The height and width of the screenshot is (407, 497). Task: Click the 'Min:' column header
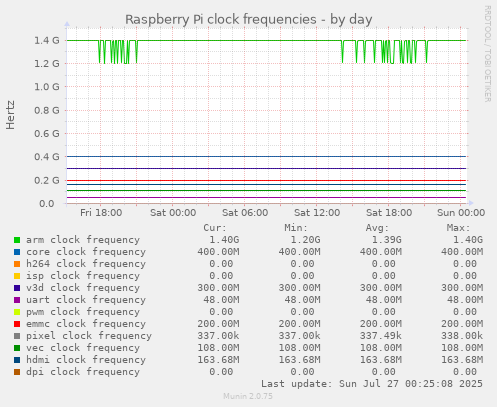pyautogui.click(x=296, y=228)
